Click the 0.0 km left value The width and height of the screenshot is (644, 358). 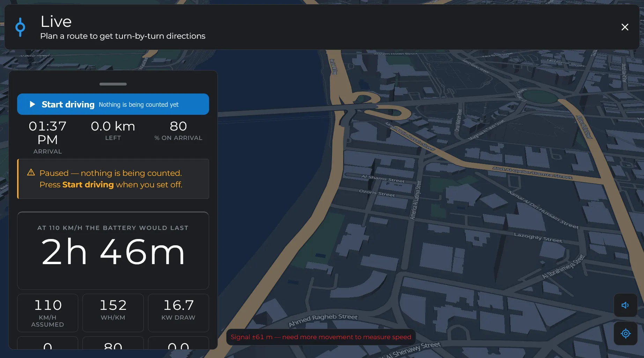tap(113, 126)
